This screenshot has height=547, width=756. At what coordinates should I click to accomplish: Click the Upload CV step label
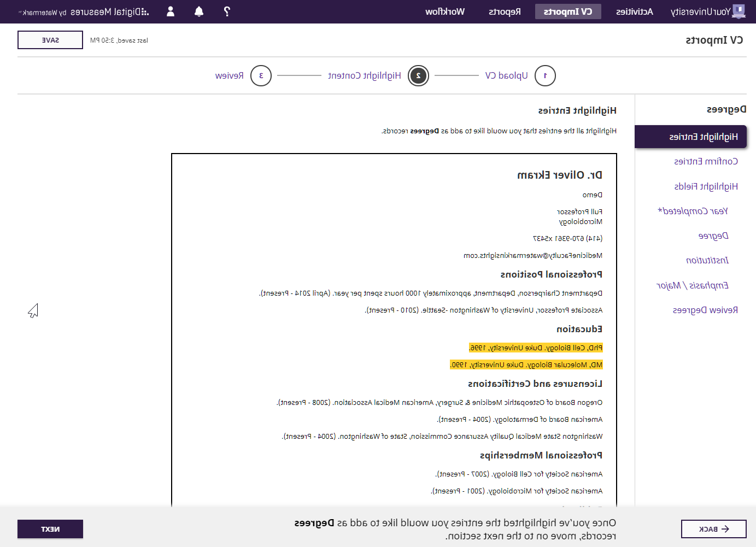click(506, 75)
